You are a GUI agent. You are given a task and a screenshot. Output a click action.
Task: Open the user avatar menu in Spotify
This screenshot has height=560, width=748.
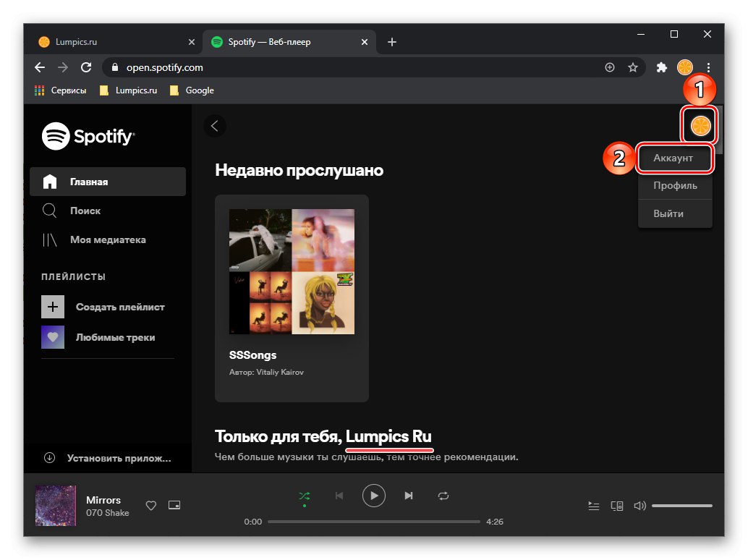click(x=700, y=126)
